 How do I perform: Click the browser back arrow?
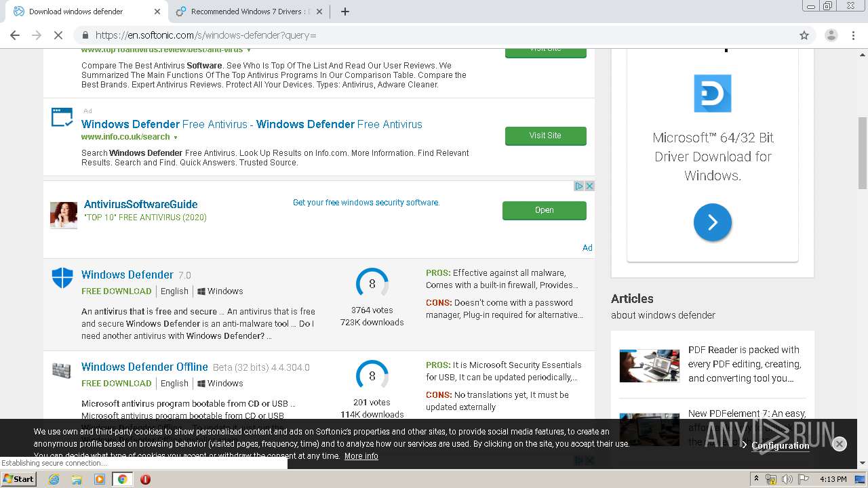[15, 35]
